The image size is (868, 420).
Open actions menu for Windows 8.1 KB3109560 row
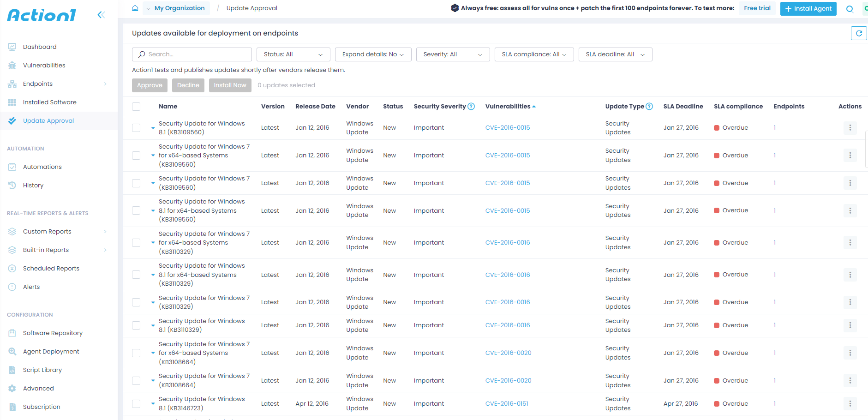850,128
